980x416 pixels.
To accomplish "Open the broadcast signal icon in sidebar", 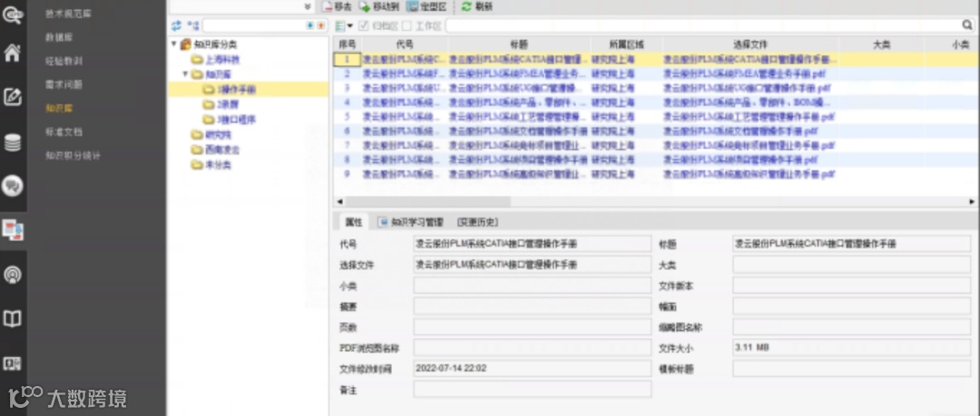I will click(x=13, y=275).
